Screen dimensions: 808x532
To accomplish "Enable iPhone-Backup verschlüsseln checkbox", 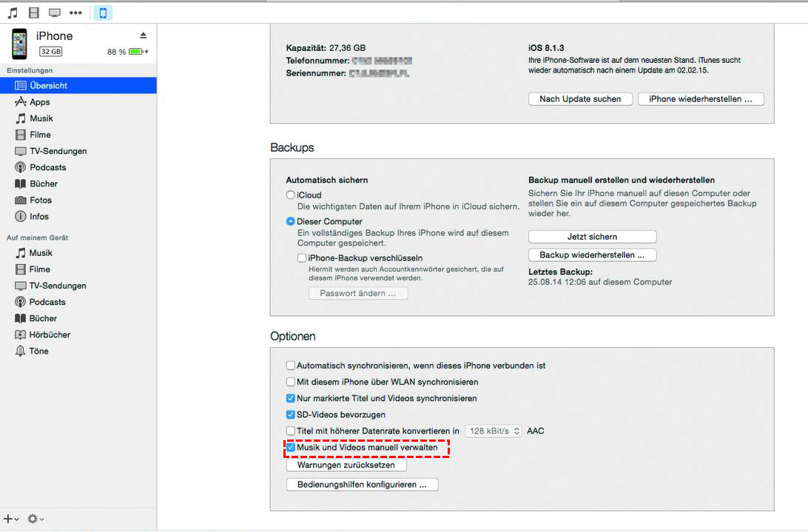I will pyautogui.click(x=302, y=257).
